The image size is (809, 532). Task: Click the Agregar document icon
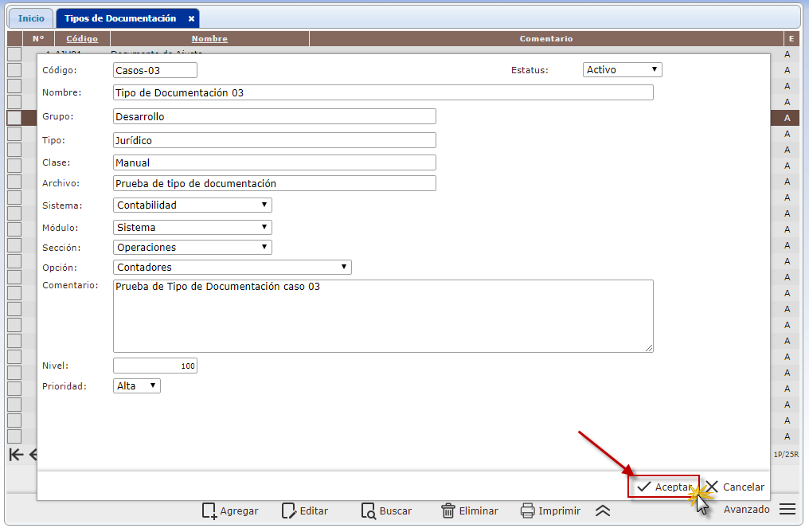click(209, 510)
